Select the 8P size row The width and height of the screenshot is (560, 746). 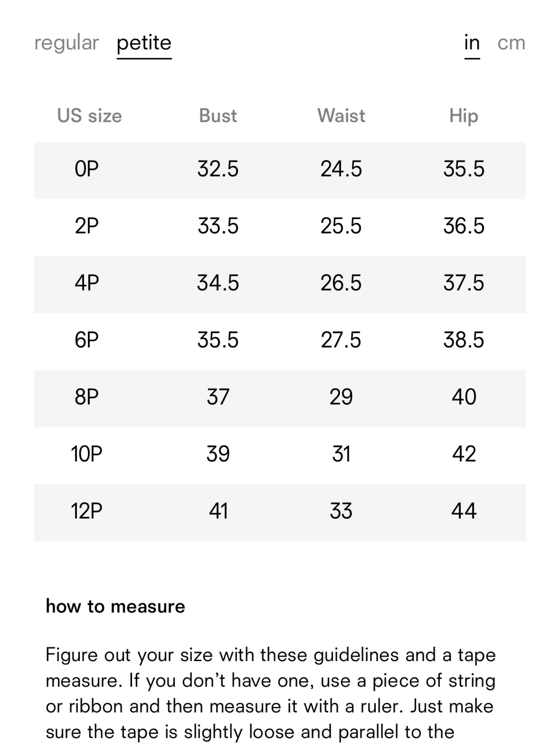click(280, 399)
